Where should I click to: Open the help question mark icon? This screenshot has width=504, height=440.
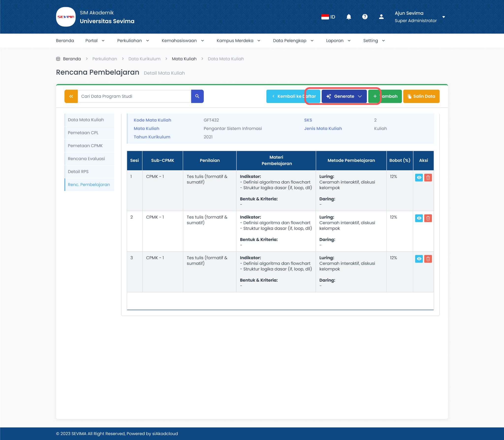pos(365,17)
